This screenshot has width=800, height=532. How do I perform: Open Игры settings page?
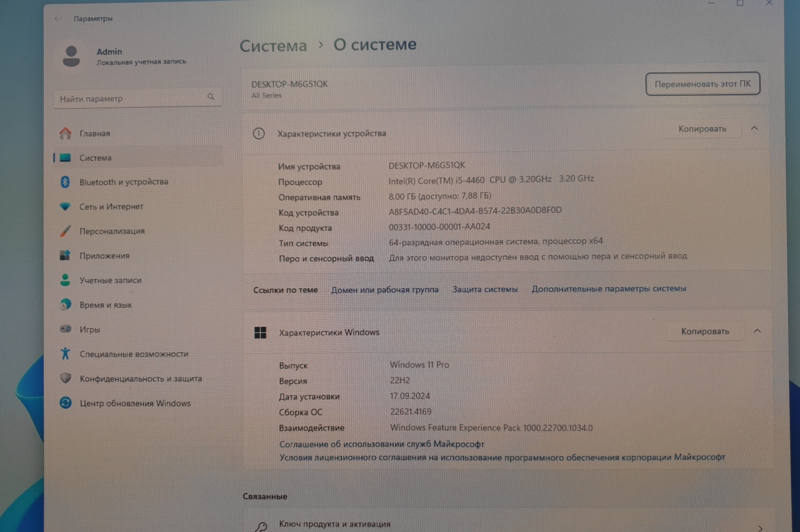point(90,330)
